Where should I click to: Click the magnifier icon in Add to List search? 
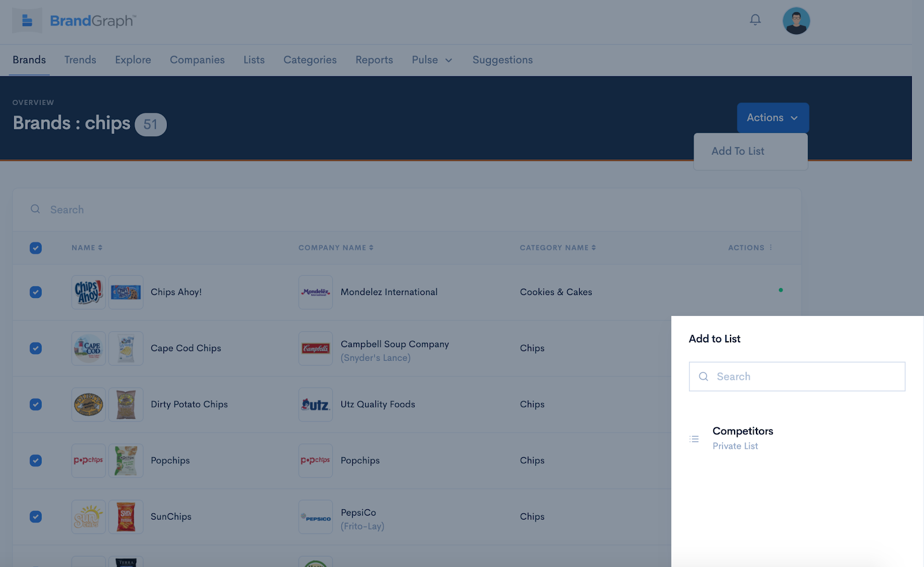coord(703,376)
